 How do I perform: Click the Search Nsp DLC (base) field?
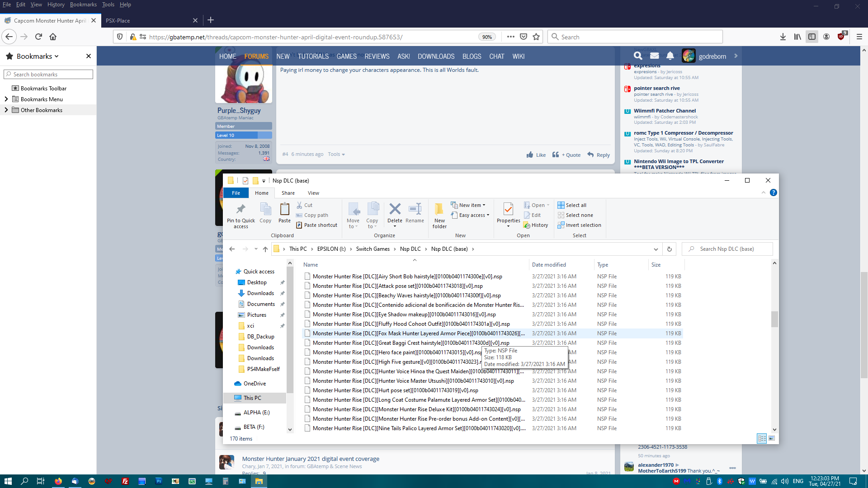pos(727,249)
